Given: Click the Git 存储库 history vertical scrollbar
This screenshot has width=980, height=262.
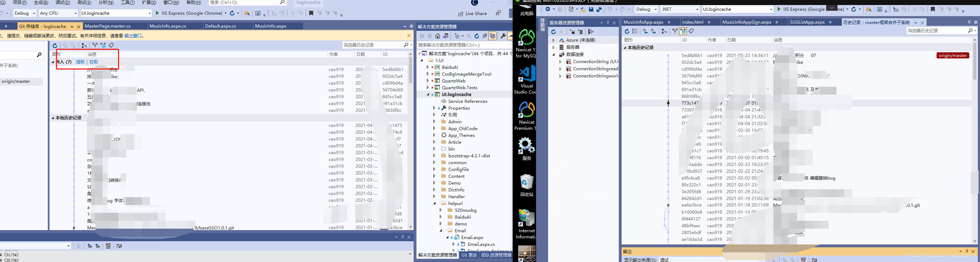Looking at the screenshot, I should point(410,70).
